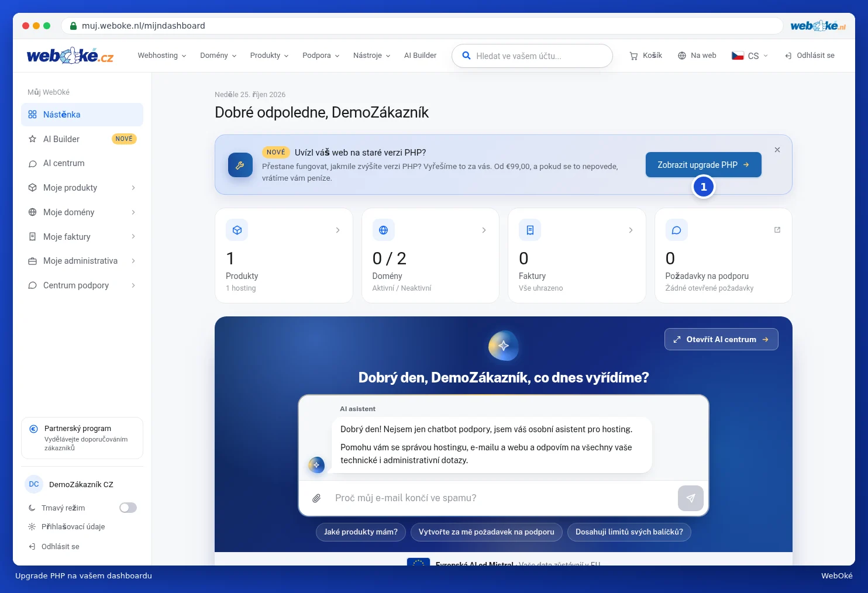
Task: Open AI centrum in the sidebar
Action: [x=82, y=163]
